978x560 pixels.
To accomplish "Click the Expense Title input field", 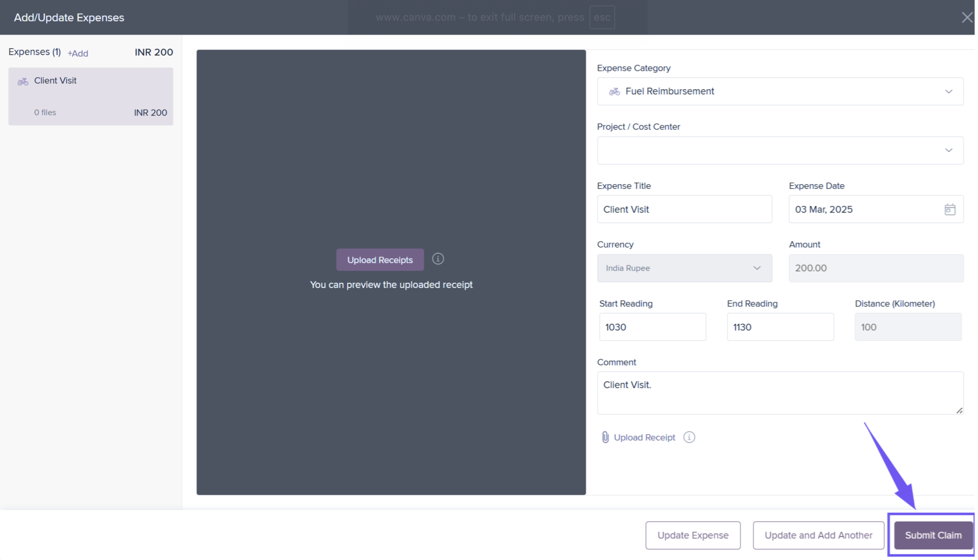I will (x=684, y=210).
